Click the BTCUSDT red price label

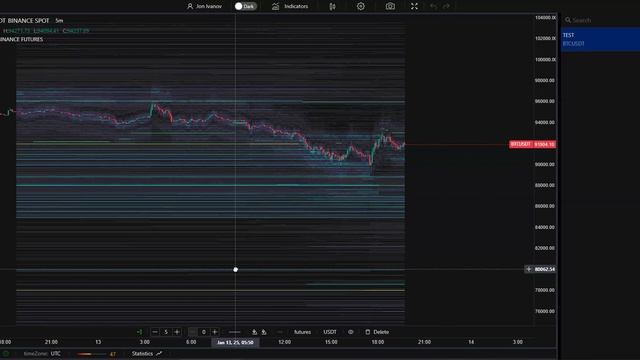click(x=532, y=144)
